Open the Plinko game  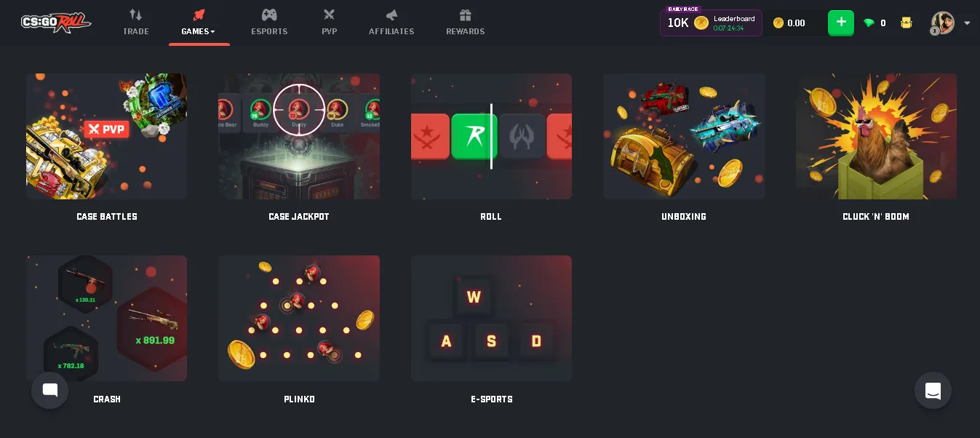[x=299, y=318]
